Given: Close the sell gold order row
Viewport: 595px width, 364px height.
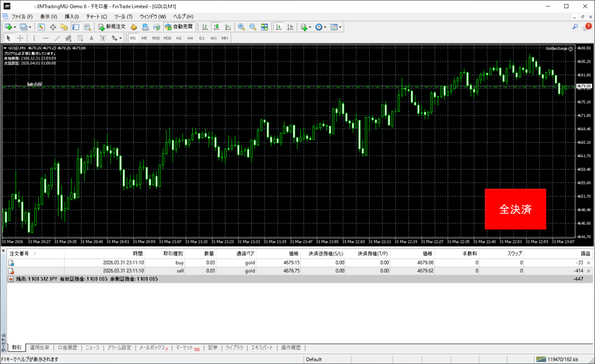Looking at the screenshot, I should click(x=589, y=271).
